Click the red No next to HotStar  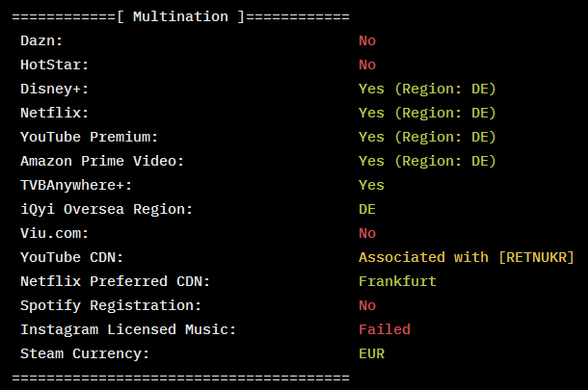tap(367, 65)
